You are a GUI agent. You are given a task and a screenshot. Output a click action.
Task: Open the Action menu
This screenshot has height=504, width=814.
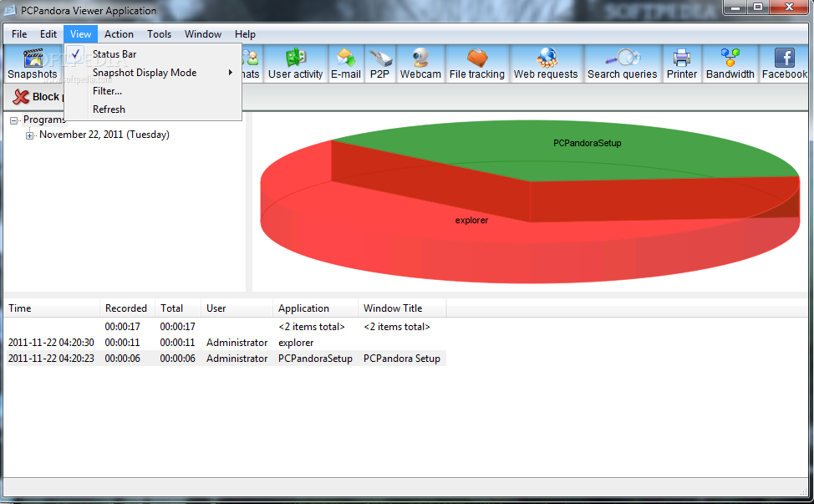(119, 33)
